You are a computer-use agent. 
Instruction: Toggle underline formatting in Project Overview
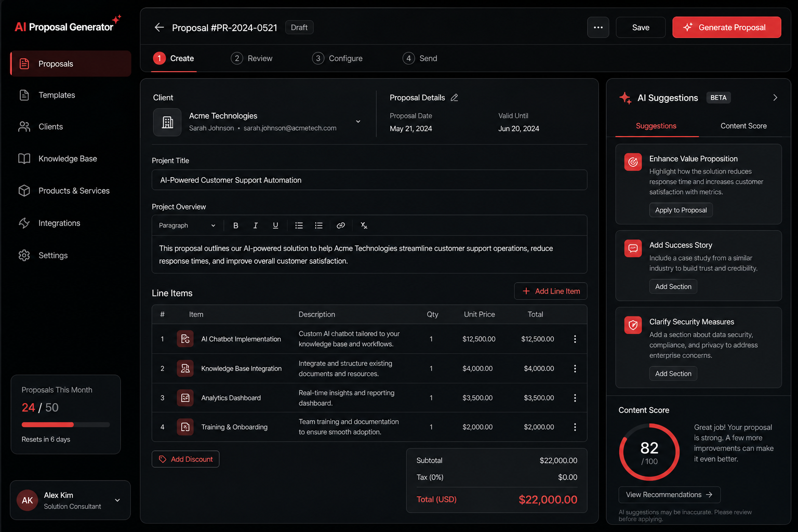(275, 225)
